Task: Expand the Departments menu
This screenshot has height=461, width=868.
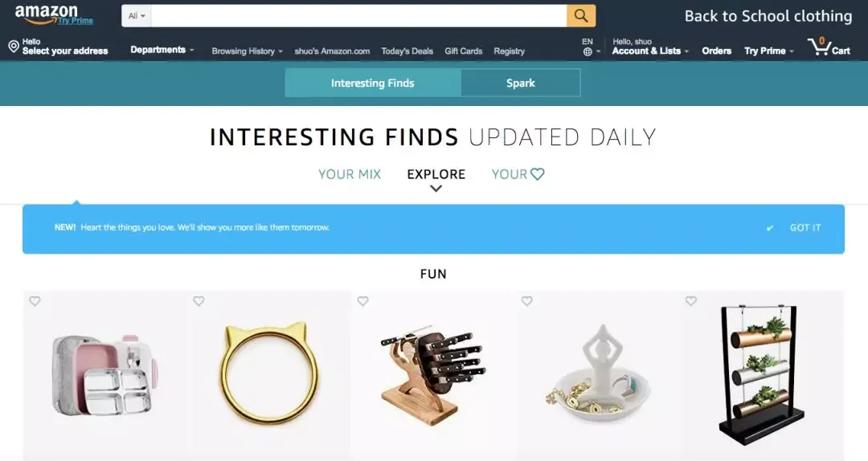Action: coord(162,50)
